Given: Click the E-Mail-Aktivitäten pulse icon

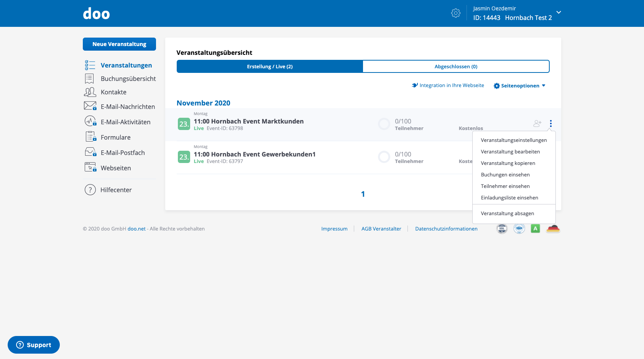Looking at the screenshot, I should (90, 121).
